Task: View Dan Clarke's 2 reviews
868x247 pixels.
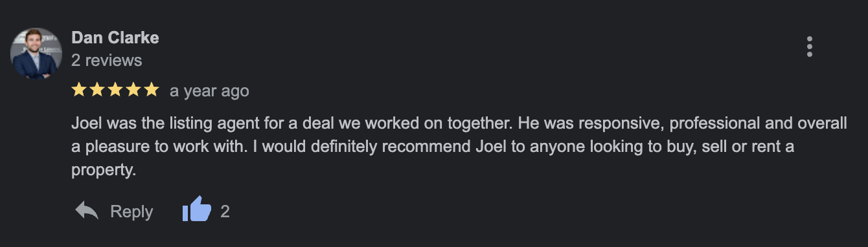Action: coord(107,61)
